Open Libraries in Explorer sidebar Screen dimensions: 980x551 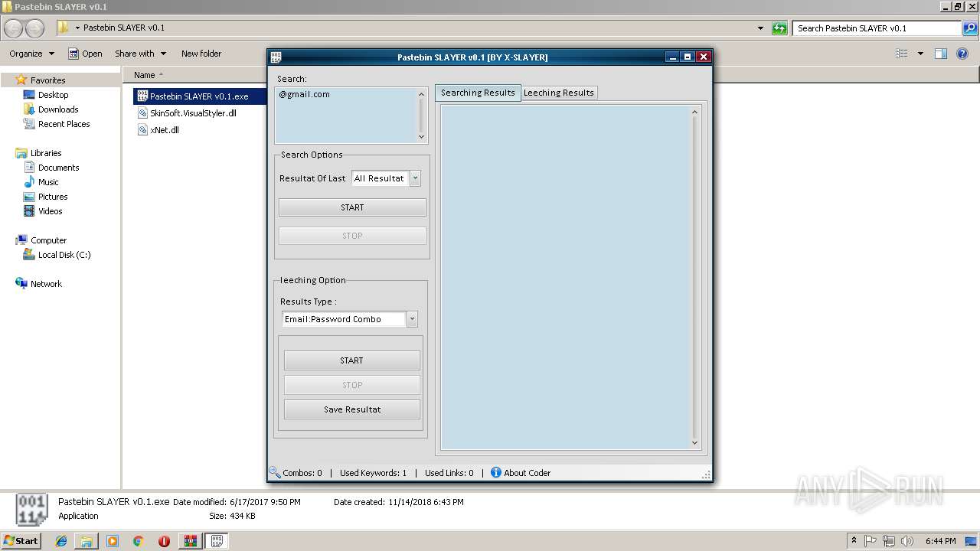(46, 153)
